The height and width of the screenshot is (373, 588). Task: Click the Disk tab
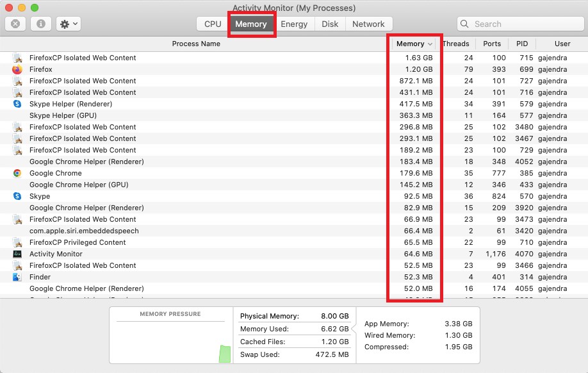point(330,24)
